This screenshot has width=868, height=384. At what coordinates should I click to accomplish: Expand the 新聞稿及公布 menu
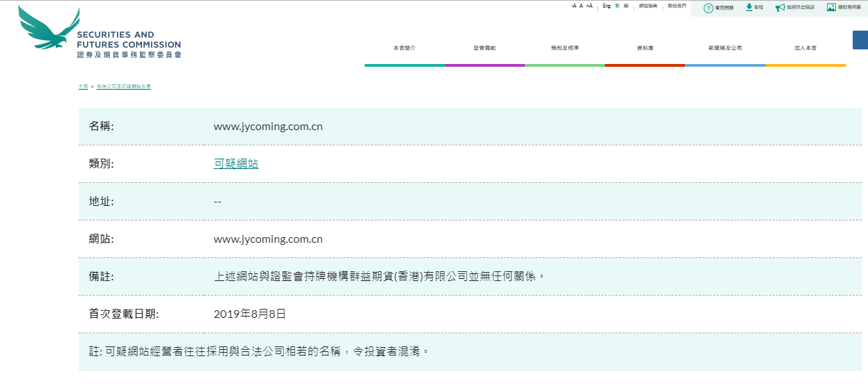[x=725, y=48]
